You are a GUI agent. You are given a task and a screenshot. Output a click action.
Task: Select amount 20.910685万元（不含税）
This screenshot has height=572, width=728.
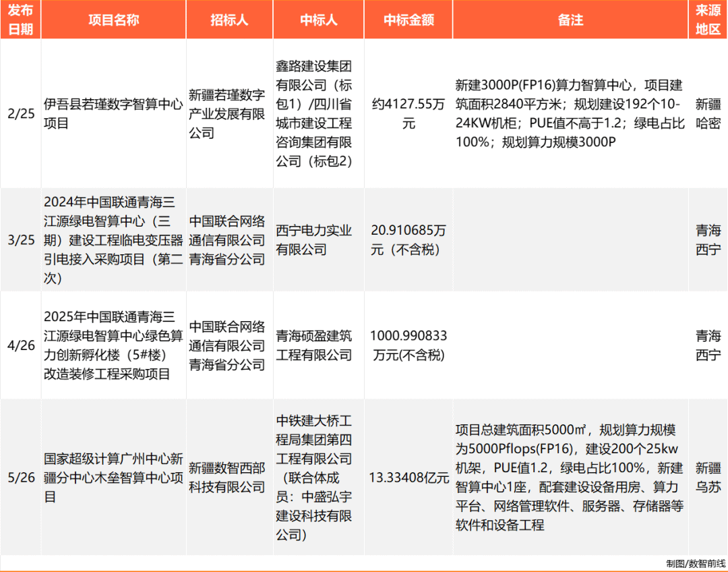[408, 239]
